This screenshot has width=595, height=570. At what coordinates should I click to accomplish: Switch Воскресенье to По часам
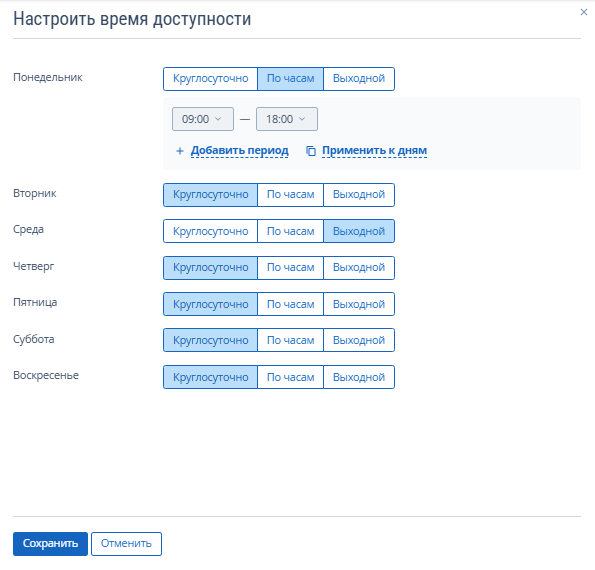tap(290, 377)
